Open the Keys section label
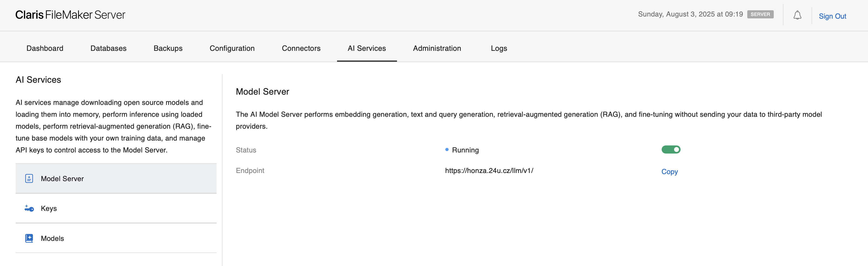 [49, 208]
